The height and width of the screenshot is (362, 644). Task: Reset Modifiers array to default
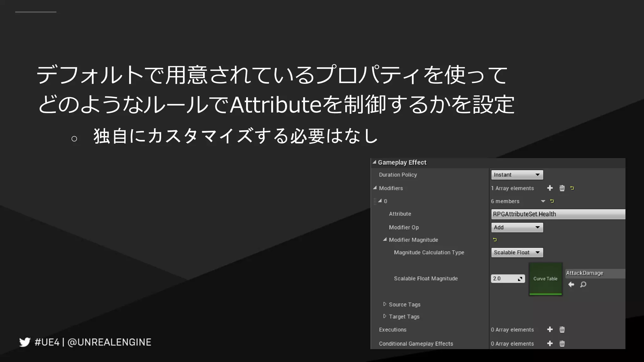[x=572, y=188]
